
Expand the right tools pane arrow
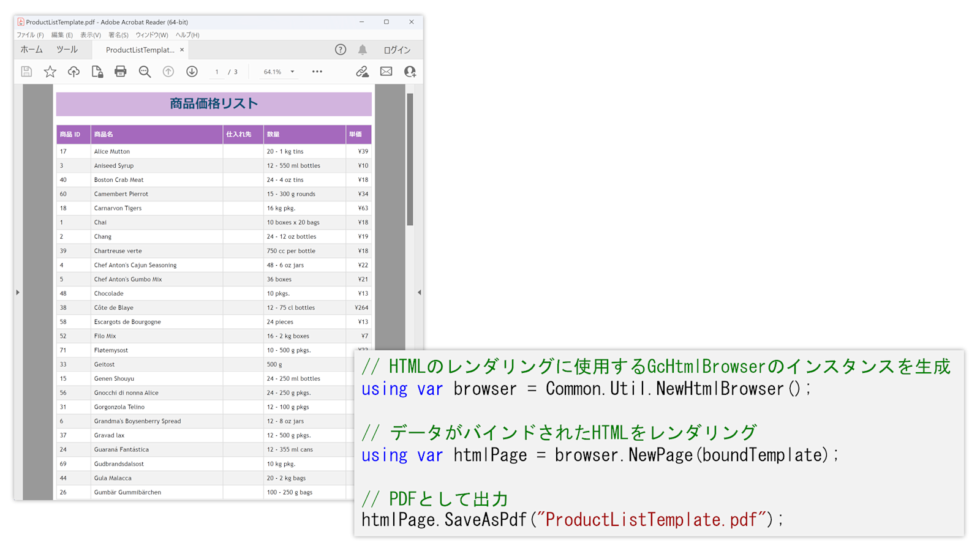420,293
